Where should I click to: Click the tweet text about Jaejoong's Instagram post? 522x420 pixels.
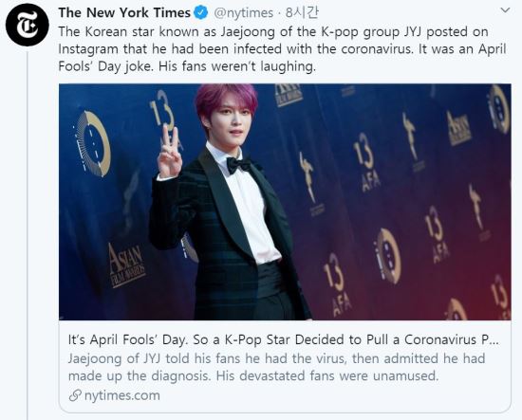click(x=282, y=49)
